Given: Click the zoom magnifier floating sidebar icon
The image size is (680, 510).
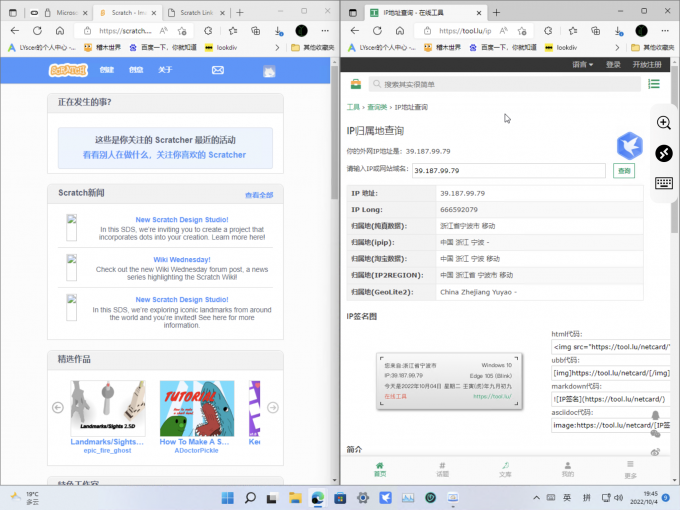Looking at the screenshot, I should (x=664, y=123).
